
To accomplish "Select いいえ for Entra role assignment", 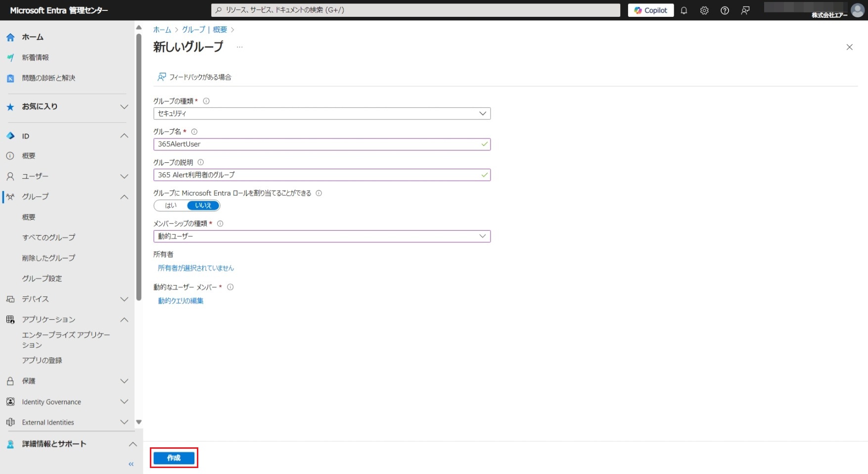I will pyautogui.click(x=203, y=205).
